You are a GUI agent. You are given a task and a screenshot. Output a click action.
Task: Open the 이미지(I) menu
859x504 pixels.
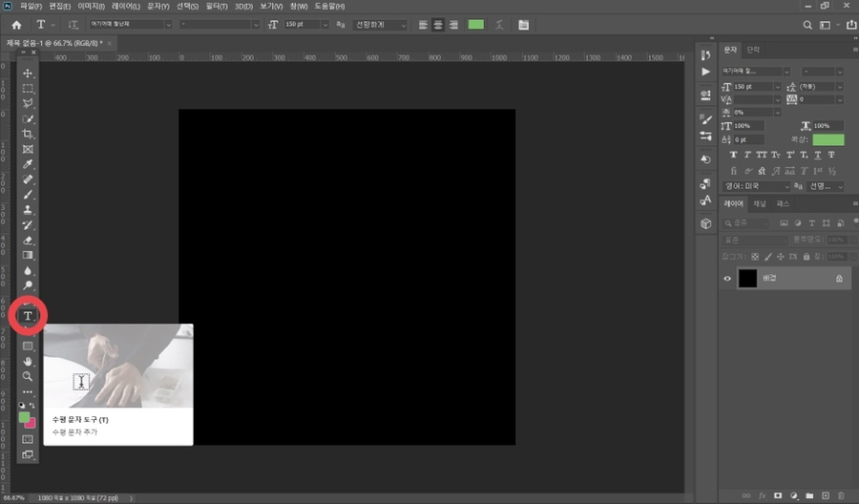[x=91, y=6]
